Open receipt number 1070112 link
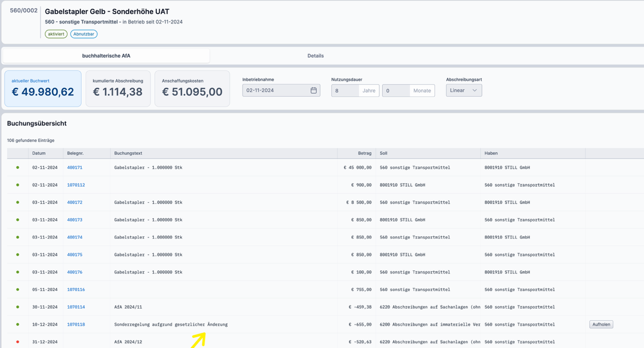The image size is (644, 348). pyautogui.click(x=76, y=185)
